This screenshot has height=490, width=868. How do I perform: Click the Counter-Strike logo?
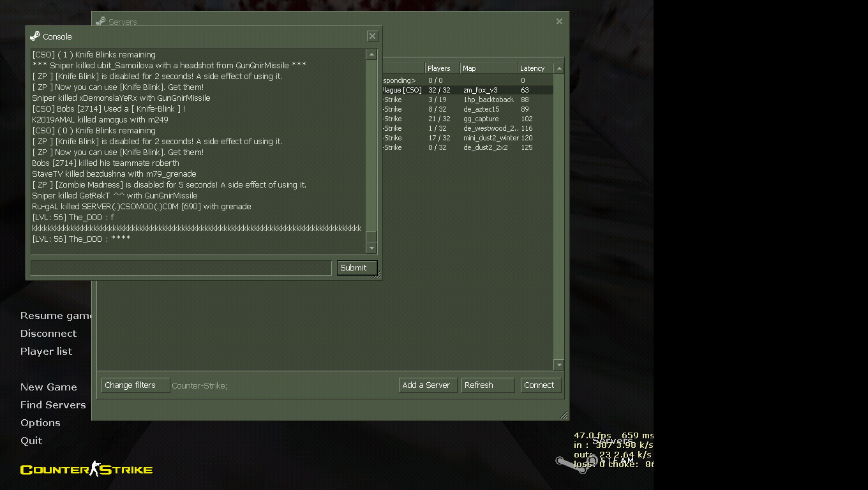pyautogui.click(x=86, y=470)
